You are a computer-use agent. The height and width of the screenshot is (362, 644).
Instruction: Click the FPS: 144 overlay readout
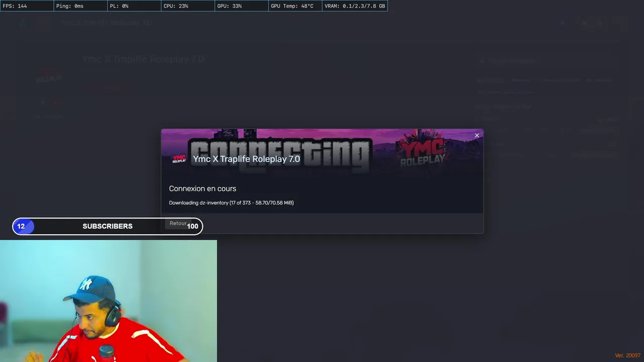click(27, 6)
